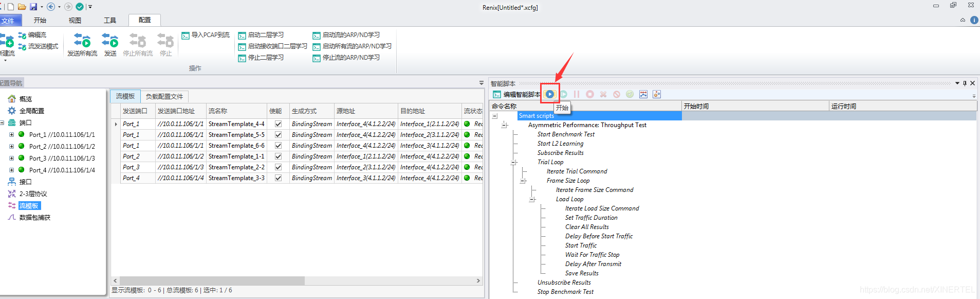Click the 发送所有流 send-all-streams icon
Screen dimensions: 980x299
(82, 40)
